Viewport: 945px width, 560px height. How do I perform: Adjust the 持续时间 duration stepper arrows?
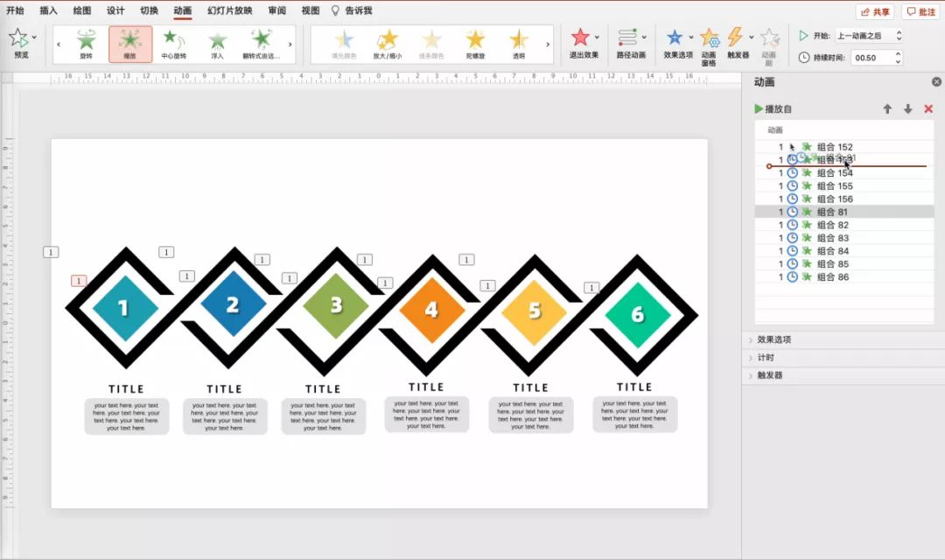pyautogui.click(x=898, y=58)
